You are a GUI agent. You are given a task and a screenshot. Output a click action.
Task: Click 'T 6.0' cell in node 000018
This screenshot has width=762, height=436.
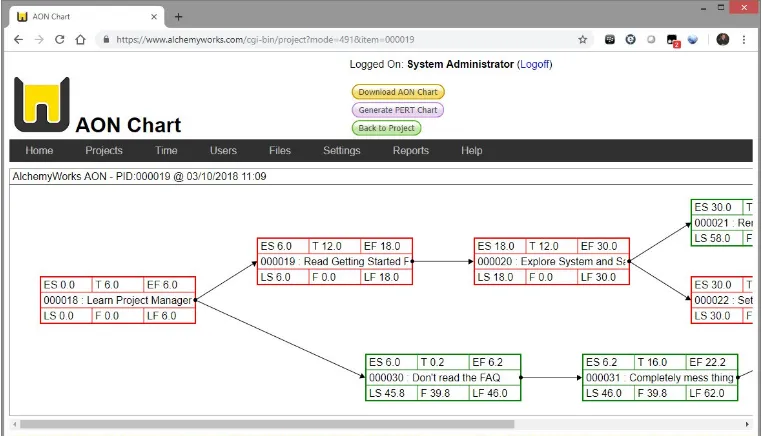click(118, 285)
